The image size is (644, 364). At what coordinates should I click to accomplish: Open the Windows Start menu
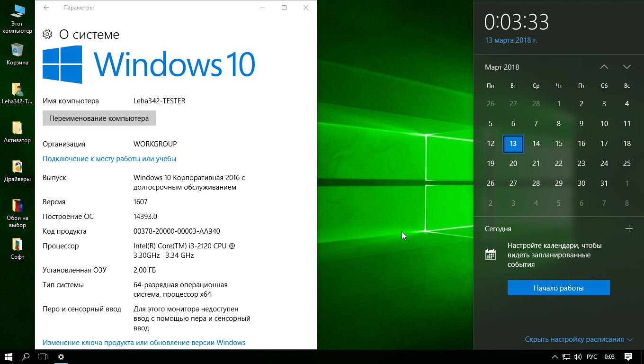[8, 356]
